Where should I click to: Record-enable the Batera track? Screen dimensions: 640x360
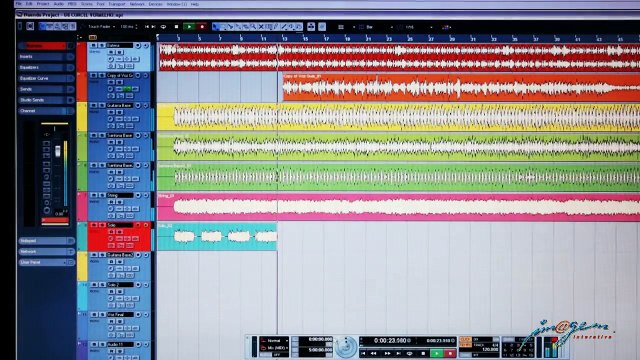[x=138, y=46]
